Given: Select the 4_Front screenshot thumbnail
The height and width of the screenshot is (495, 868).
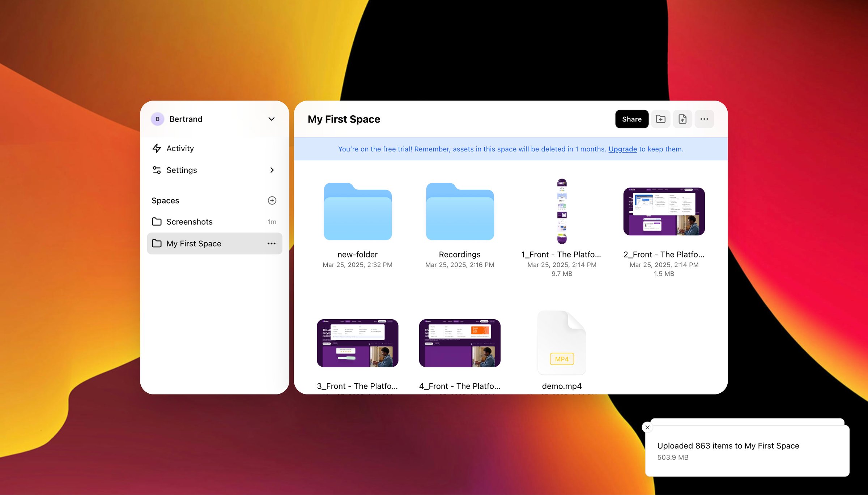Looking at the screenshot, I should [x=460, y=343].
